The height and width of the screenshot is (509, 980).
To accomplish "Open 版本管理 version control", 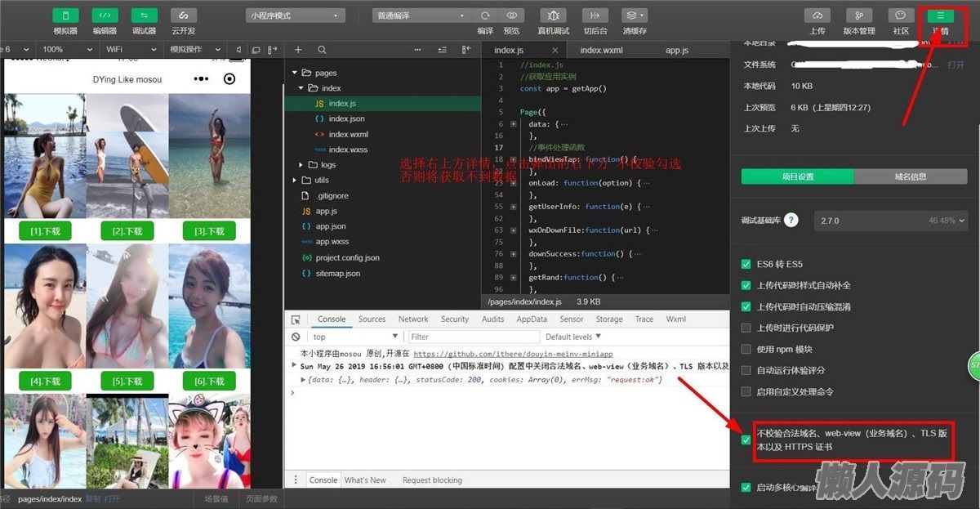I will click(x=858, y=16).
